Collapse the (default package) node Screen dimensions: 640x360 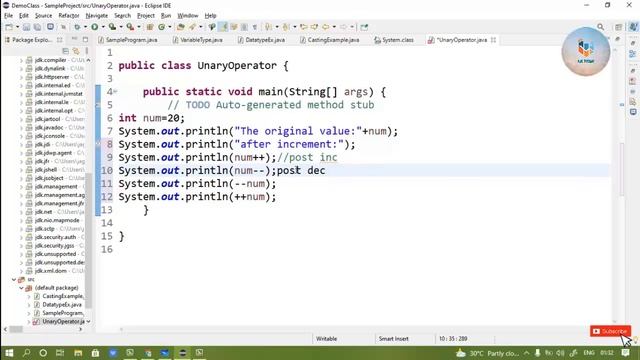tap(21, 288)
